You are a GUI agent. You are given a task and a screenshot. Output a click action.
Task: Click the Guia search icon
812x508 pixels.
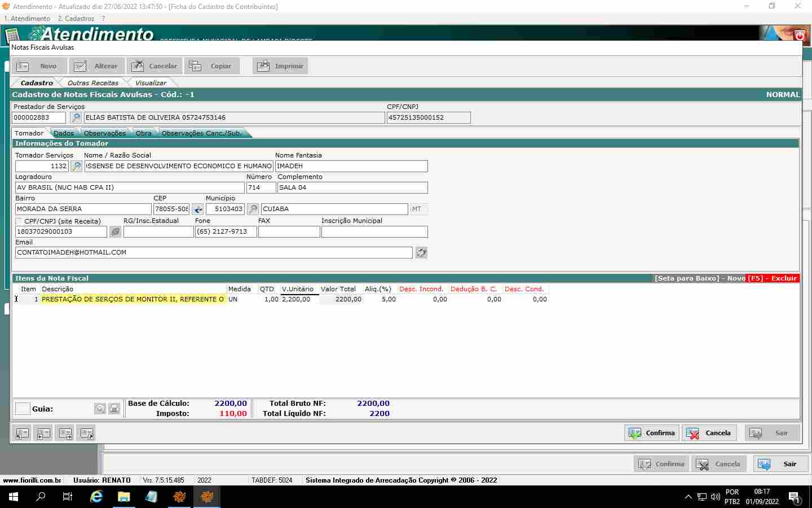pyautogui.click(x=100, y=408)
